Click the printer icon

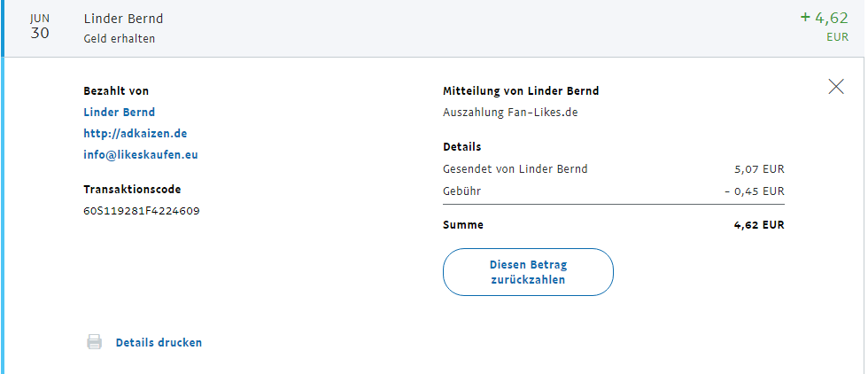pyautogui.click(x=94, y=342)
